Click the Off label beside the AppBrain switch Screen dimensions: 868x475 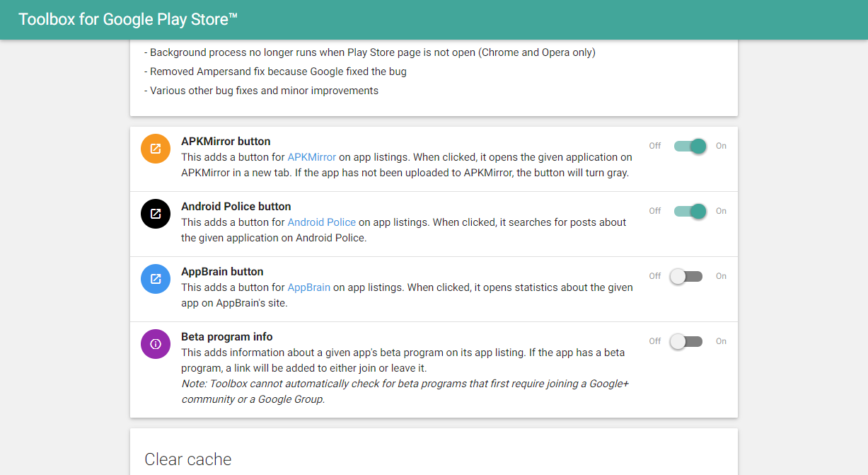tap(654, 276)
